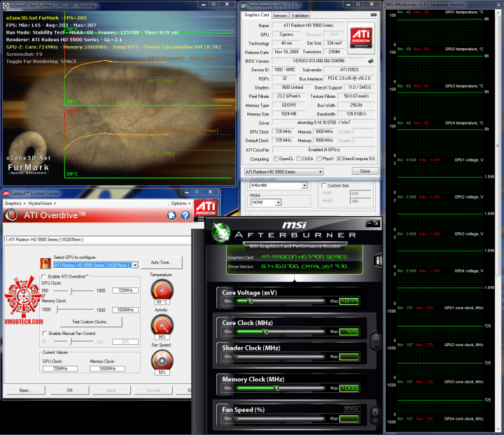The width and height of the screenshot is (504, 435).
Task: Click the Temperature gauge in ATI Overdrive
Action: point(162,290)
